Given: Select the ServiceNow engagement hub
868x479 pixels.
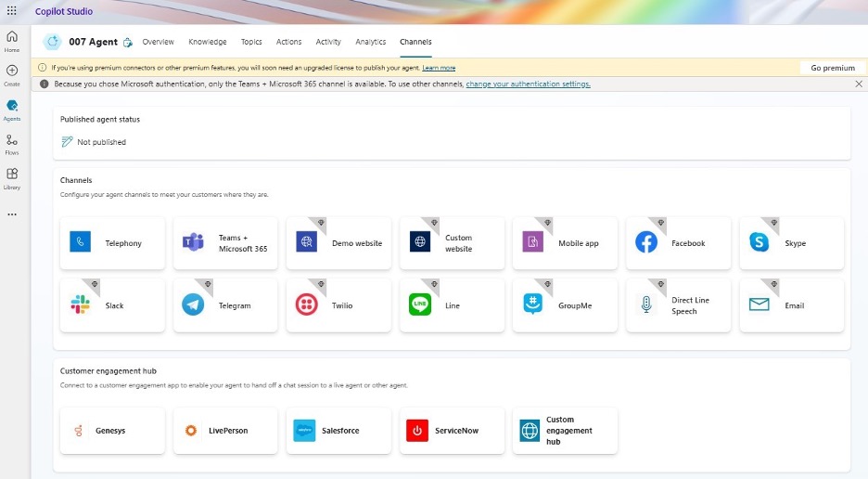Looking at the screenshot, I should (452, 430).
